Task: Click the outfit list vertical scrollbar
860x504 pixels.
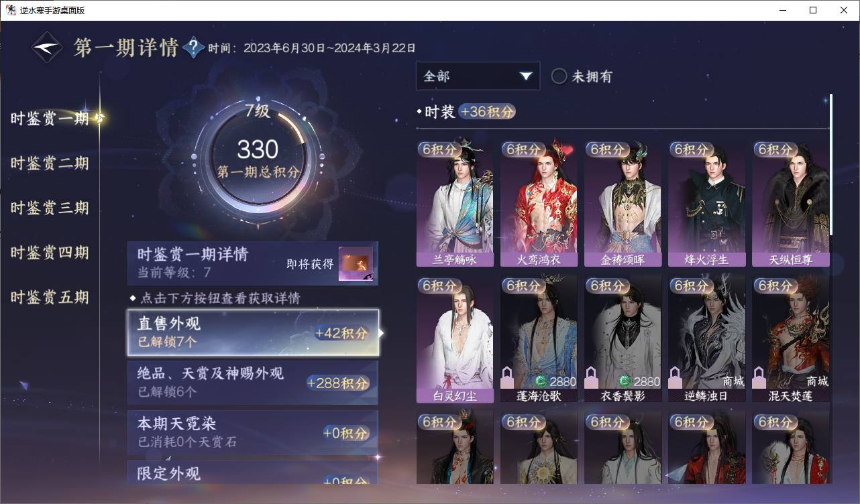Action: [x=831, y=164]
